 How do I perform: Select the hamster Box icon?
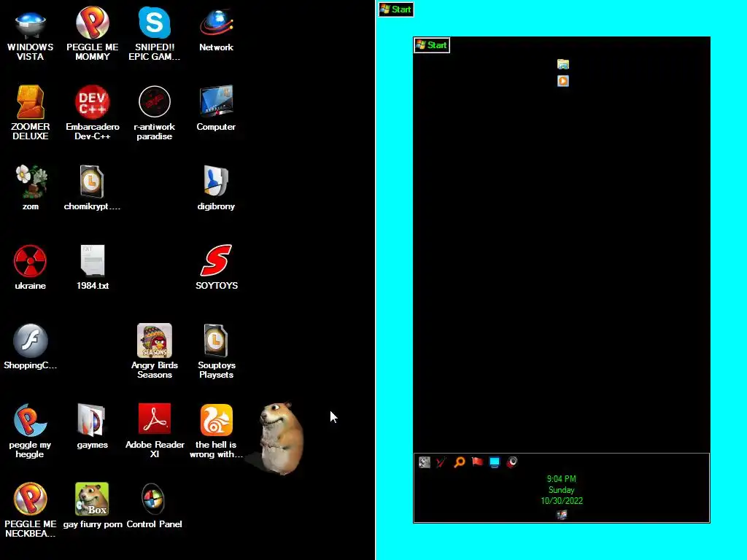(93, 506)
